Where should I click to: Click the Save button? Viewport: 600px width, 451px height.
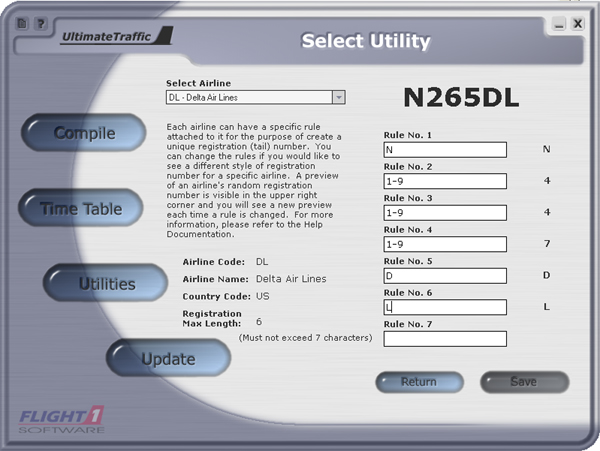click(x=525, y=382)
